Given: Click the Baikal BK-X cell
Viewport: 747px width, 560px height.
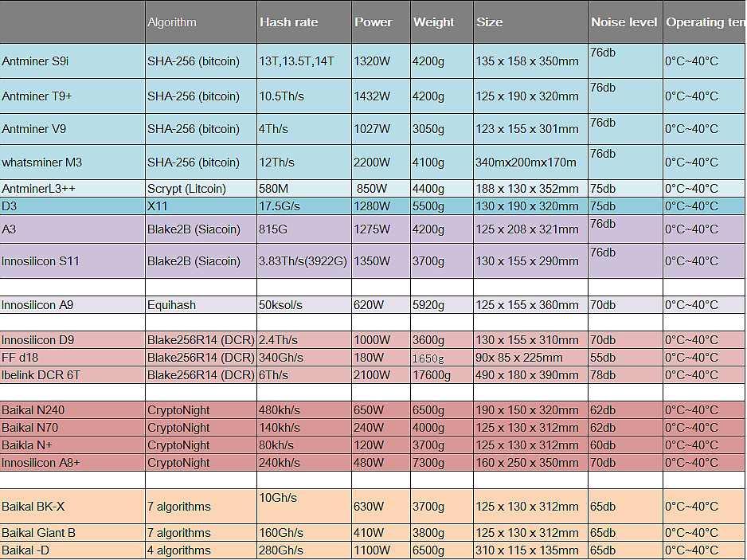Looking at the screenshot, I should pyautogui.click(x=72, y=506).
